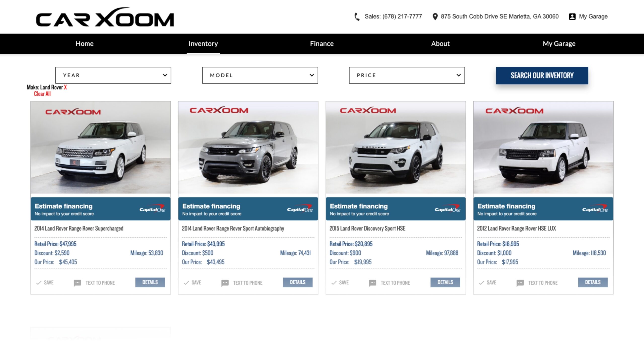Click the Capital One logo on the Sport Autobiography card
Viewport: 644px width, 341px height.
tap(300, 209)
